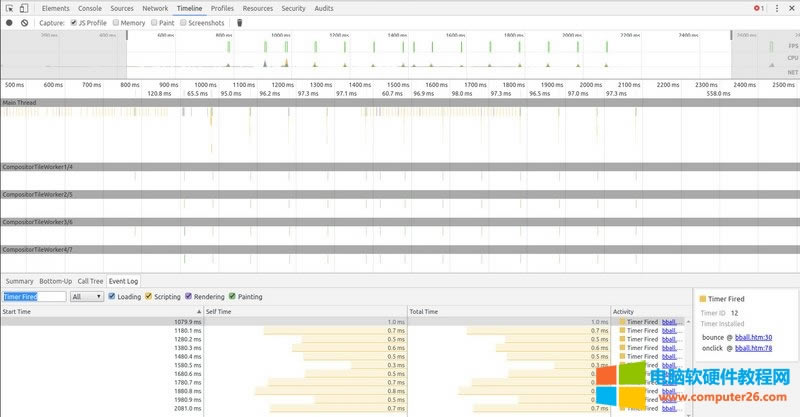Screen dimensions: 800x417
Task: Click the inspect element picker icon
Action: coord(9,8)
